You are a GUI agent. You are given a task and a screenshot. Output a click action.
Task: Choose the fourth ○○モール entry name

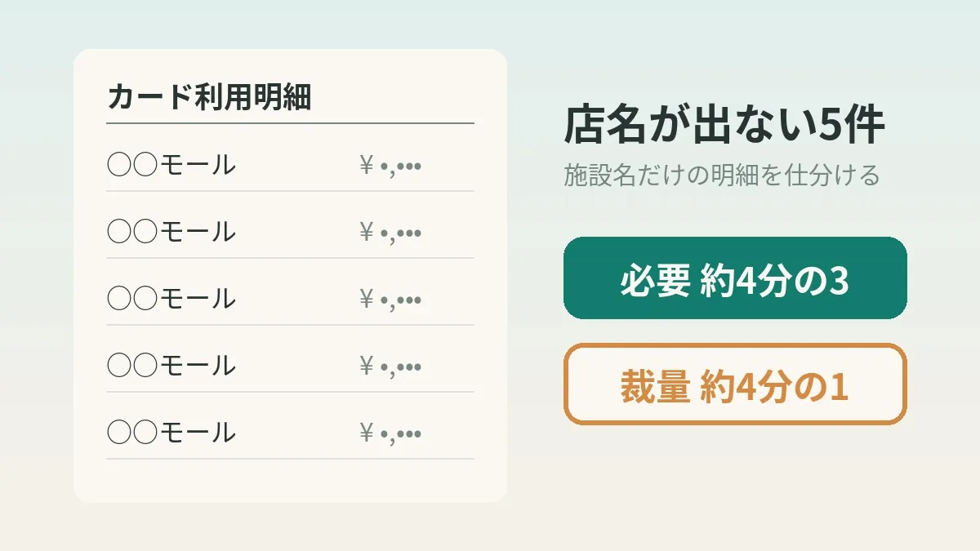[x=171, y=366]
